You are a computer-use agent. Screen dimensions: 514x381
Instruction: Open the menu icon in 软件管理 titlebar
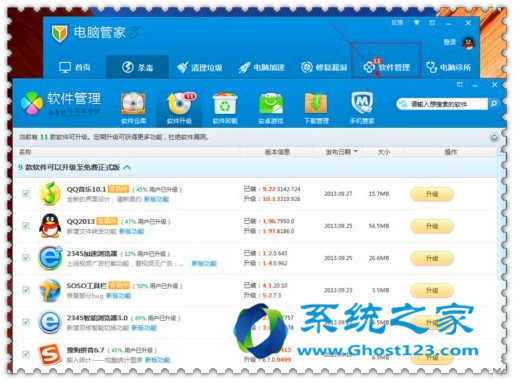pyautogui.click(x=460, y=85)
